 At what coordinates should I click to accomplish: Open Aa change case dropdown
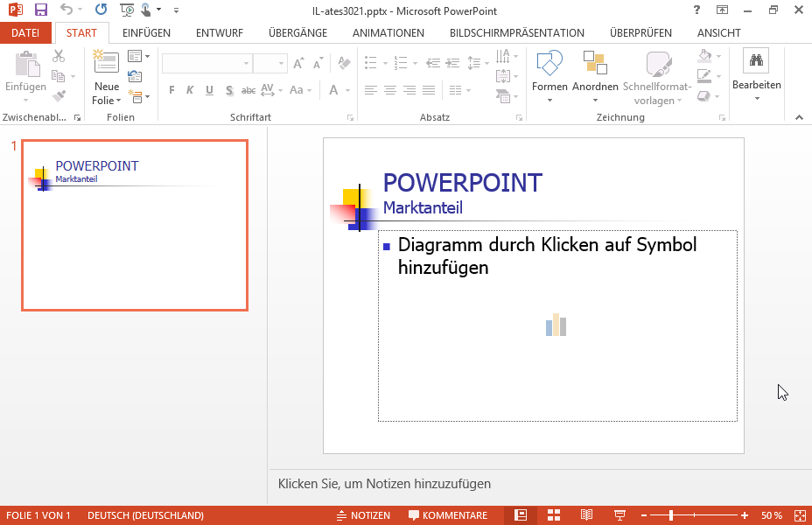[300, 90]
